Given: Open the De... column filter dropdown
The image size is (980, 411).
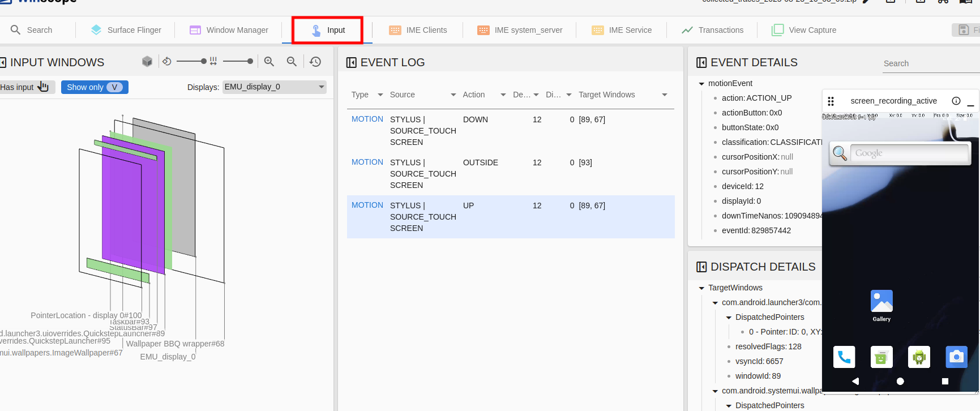Looking at the screenshot, I should (x=536, y=95).
